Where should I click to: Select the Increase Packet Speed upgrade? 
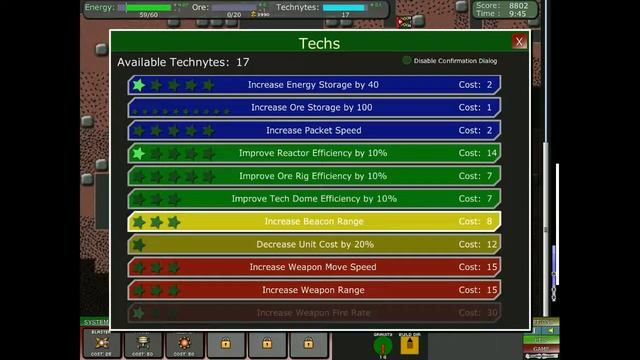(314, 131)
